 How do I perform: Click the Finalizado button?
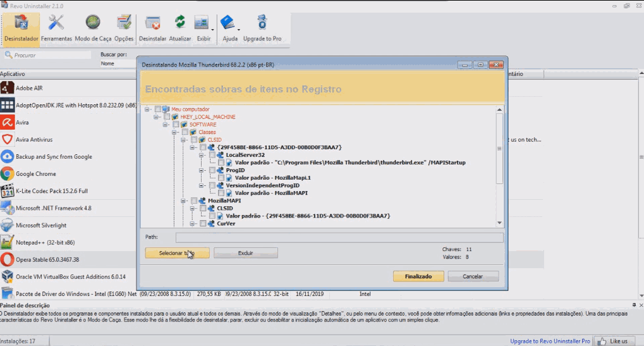coord(418,276)
